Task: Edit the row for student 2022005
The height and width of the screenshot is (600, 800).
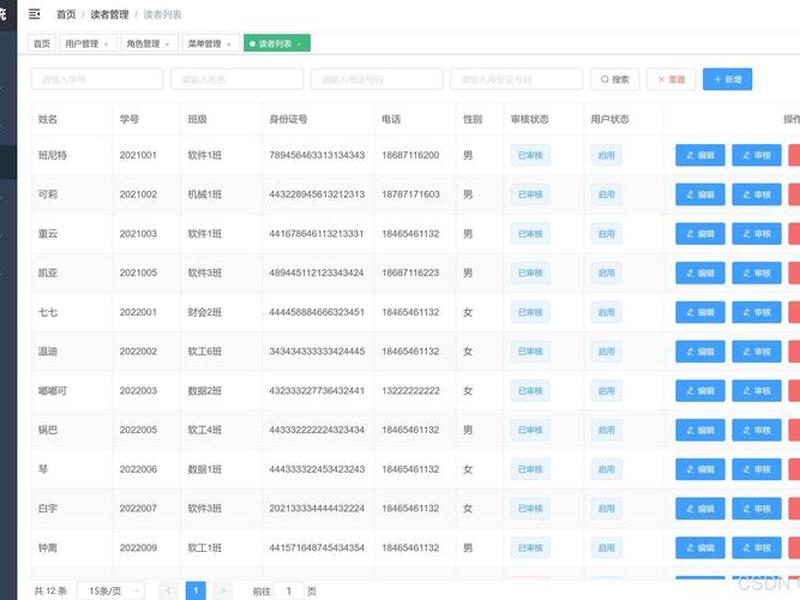Action: tap(701, 430)
